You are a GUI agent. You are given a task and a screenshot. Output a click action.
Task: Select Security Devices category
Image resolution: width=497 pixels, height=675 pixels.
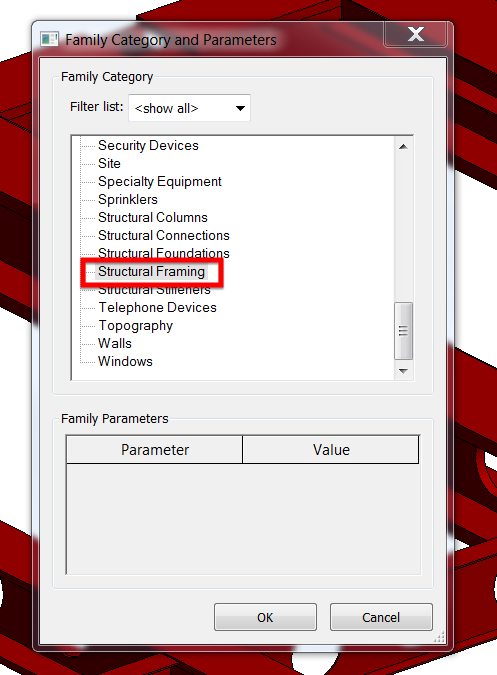coord(148,146)
